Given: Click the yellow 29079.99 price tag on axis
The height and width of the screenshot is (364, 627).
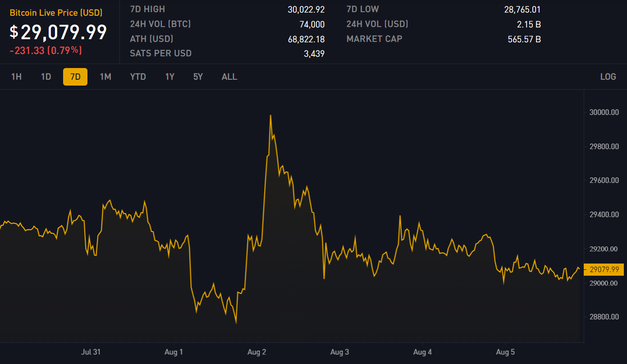Looking at the screenshot, I should click(604, 269).
